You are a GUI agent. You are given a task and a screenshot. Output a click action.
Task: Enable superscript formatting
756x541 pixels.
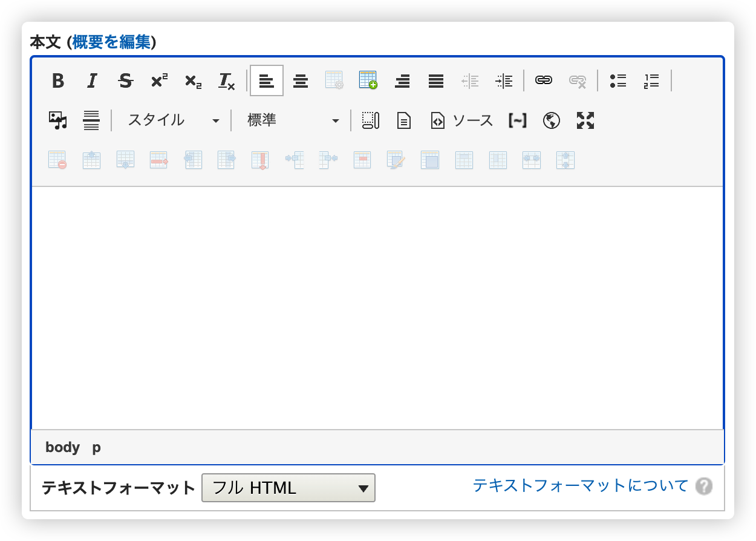point(158,80)
